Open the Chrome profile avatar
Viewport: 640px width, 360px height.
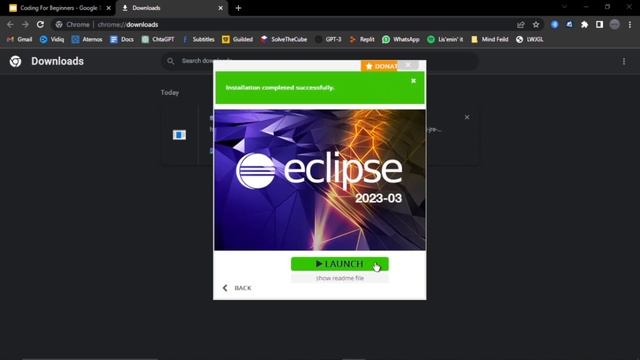(614, 24)
